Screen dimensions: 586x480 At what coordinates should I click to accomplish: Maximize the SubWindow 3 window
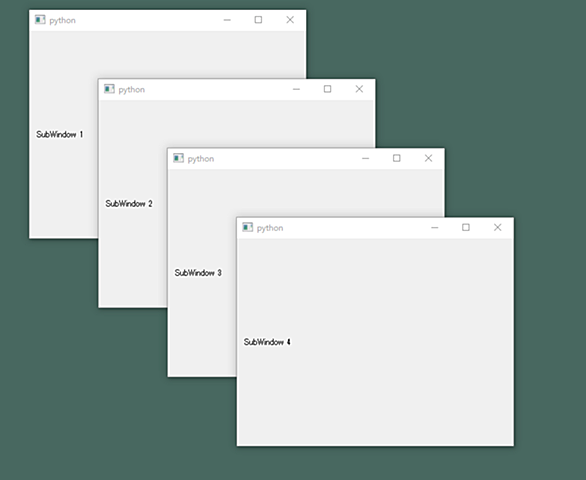pos(397,158)
